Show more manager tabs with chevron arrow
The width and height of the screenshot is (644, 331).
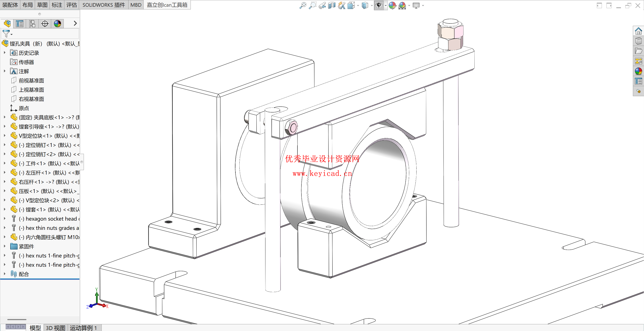coord(75,23)
